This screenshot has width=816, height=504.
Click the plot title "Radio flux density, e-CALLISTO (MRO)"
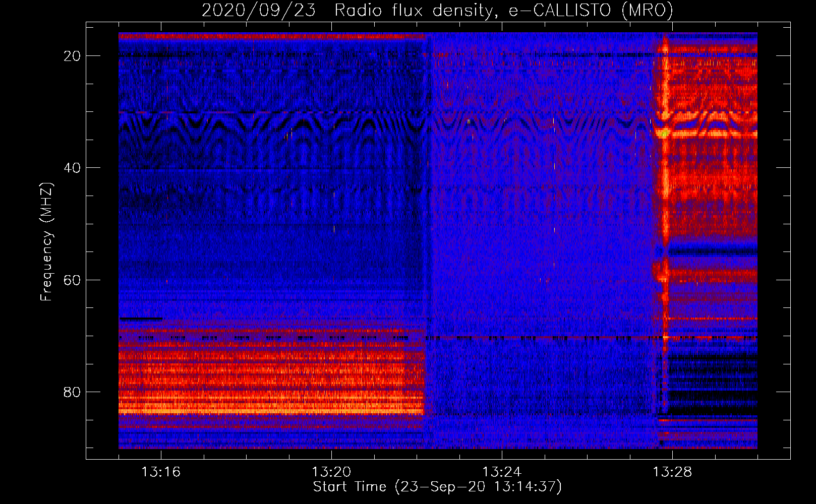pyautogui.click(x=503, y=10)
